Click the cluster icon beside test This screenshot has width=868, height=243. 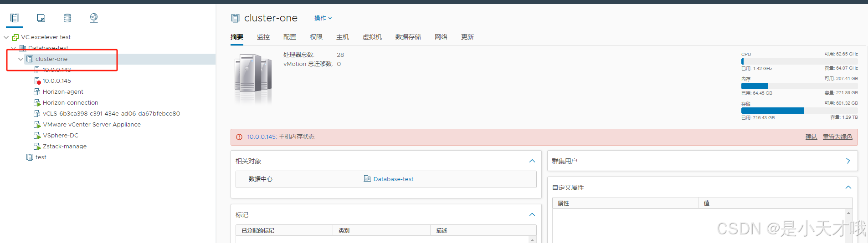pyautogui.click(x=30, y=157)
